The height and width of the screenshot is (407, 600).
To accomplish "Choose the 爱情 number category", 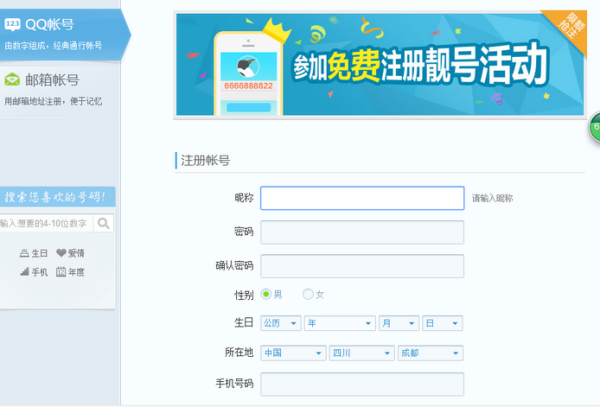I will click(70, 253).
